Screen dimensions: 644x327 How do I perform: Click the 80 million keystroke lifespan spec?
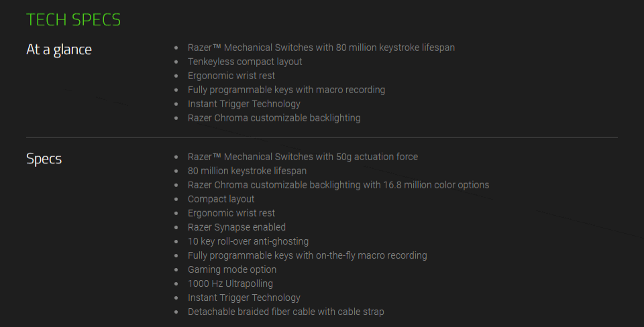click(x=248, y=171)
